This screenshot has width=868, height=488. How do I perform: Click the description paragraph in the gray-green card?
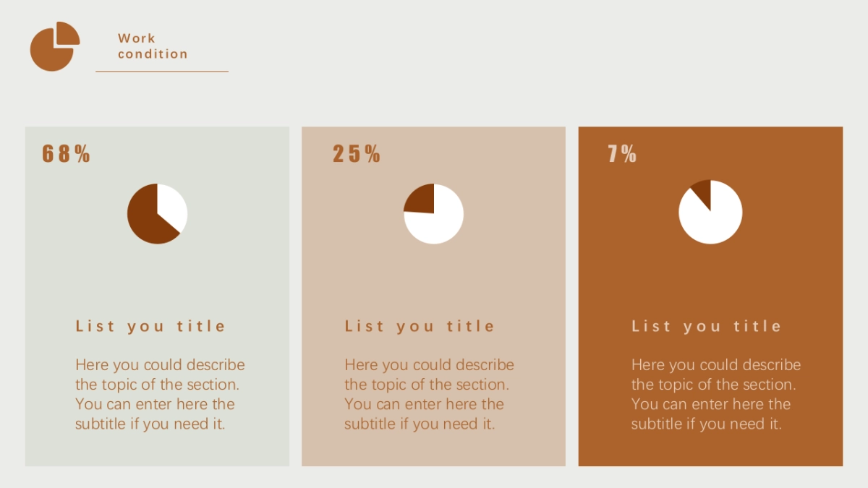click(x=159, y=394)
